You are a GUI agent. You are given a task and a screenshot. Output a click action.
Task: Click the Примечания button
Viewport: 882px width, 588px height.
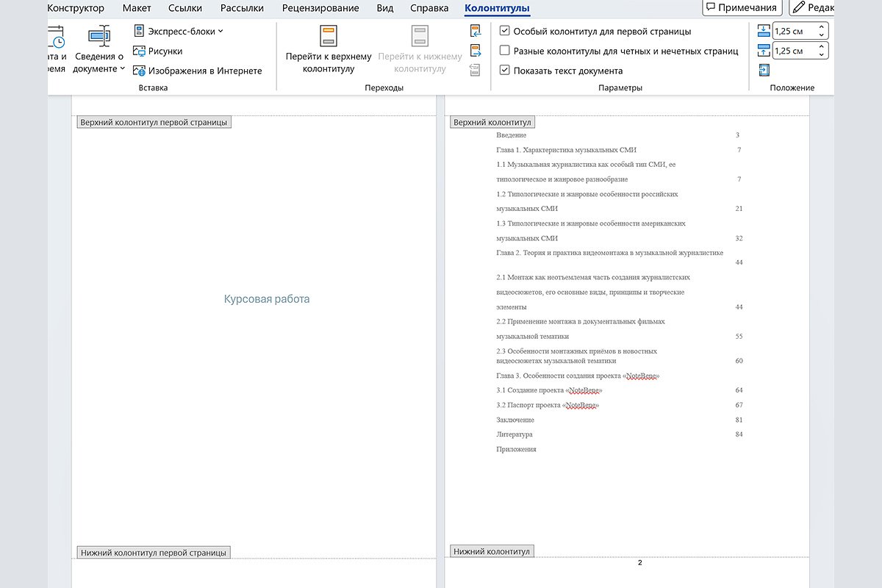pos(741,7)
